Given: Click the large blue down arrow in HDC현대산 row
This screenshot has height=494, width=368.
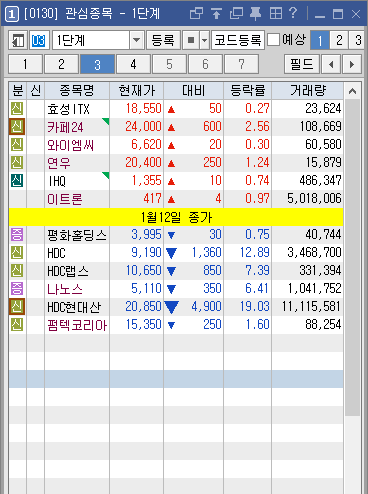Looking at the screenshot, I should point(171,307).
